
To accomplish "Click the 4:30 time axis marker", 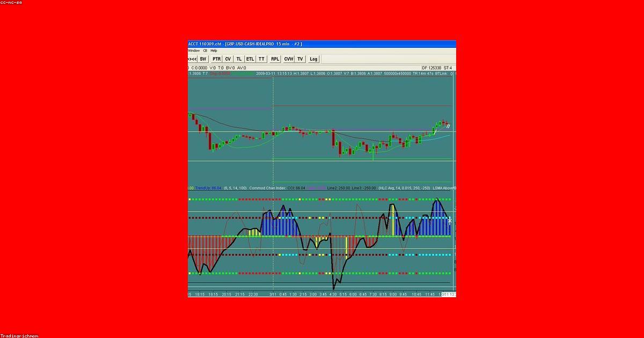I will click(333, 294).
